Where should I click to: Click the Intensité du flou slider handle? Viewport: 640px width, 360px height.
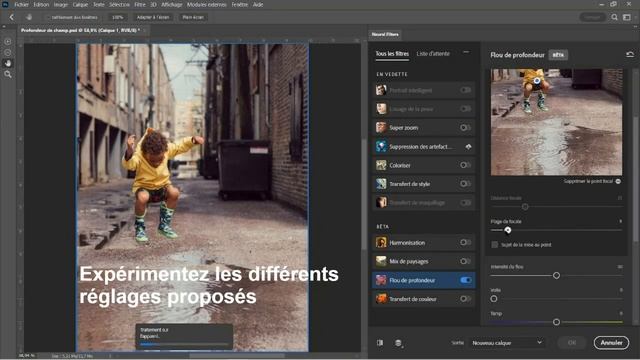pos(556,276)
